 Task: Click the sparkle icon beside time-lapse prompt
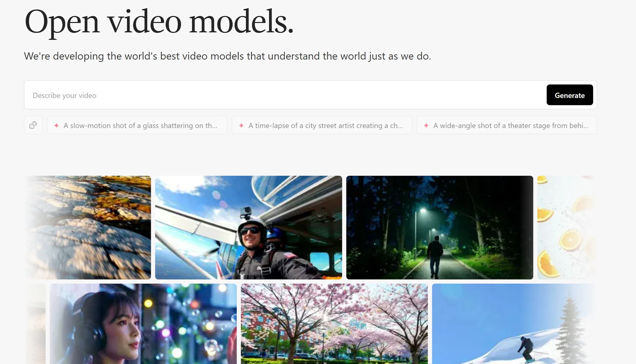(x=241, y=126)
